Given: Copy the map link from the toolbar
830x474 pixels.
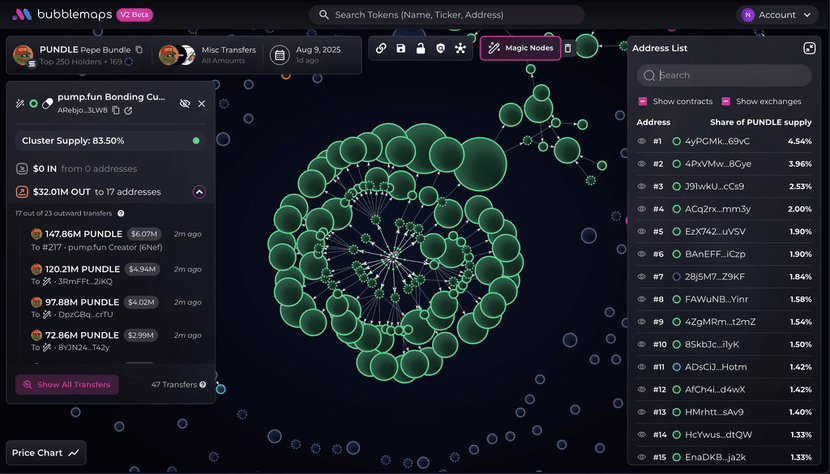Looking at the screenshot, I should point(381,48).
